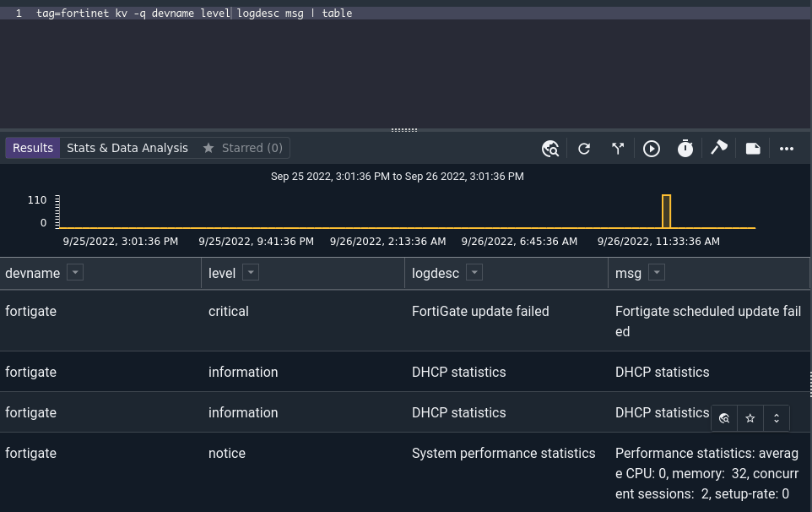The height and width of the screenshot is (512, 812).
Task: Refresh the query with the reload icon
Action: (584, 149)
